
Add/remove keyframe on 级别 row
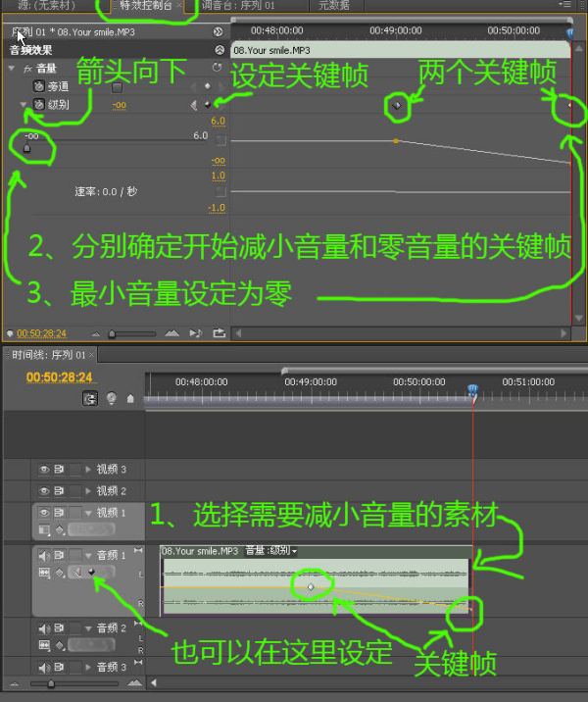pyautogui.click(x=207, y=105)
